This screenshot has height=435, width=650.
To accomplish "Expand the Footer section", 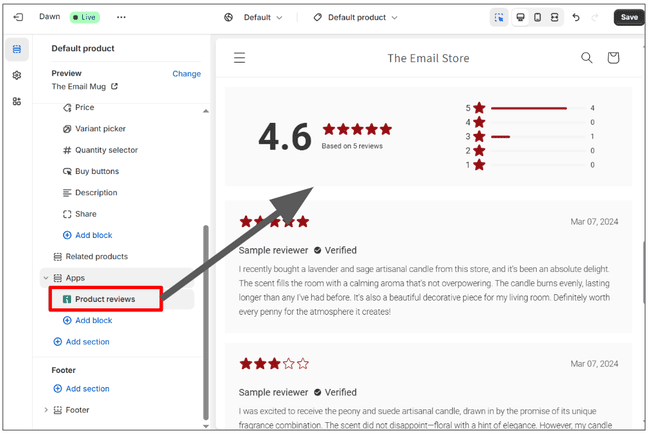I will 45,410.
